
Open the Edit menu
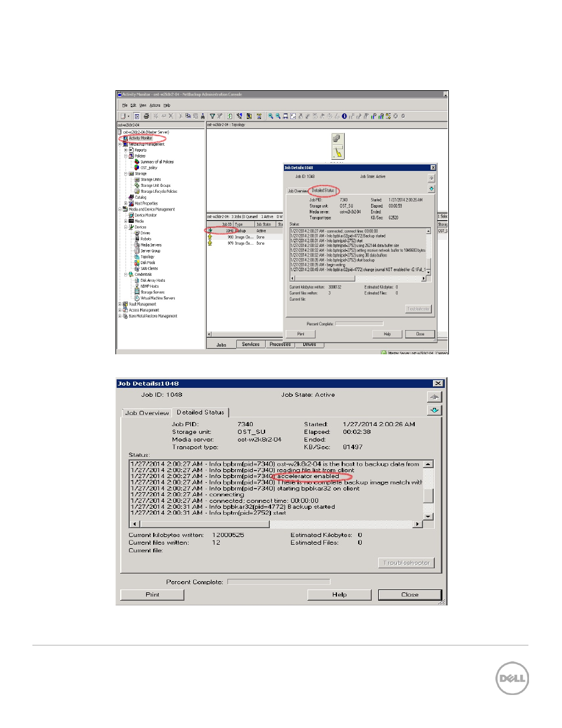[x=133, y=106]
